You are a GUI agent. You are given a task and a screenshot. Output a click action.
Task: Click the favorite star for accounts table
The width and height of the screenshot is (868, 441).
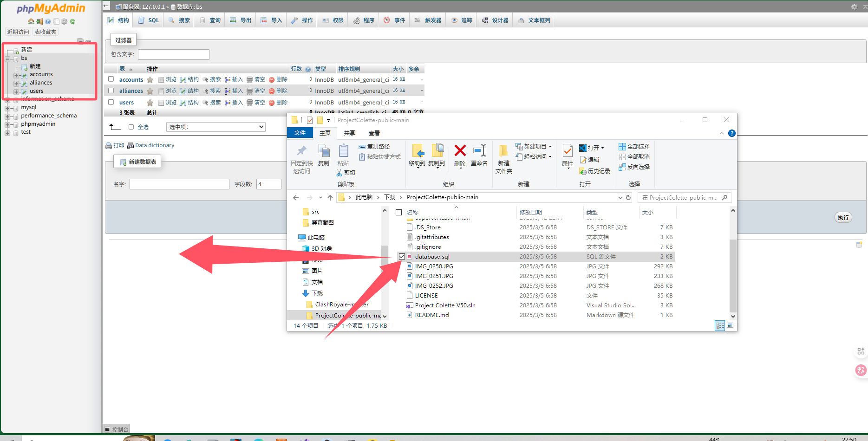point(150,80)
